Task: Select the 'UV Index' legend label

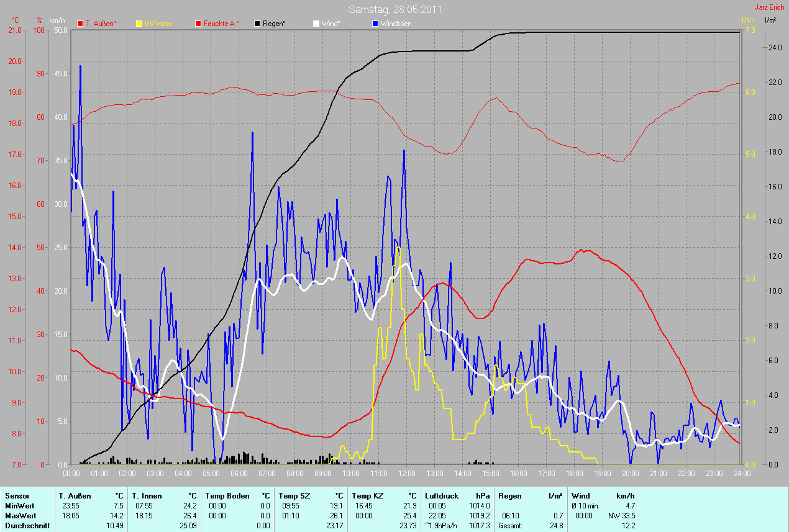Action: click(x=158, y=24)
